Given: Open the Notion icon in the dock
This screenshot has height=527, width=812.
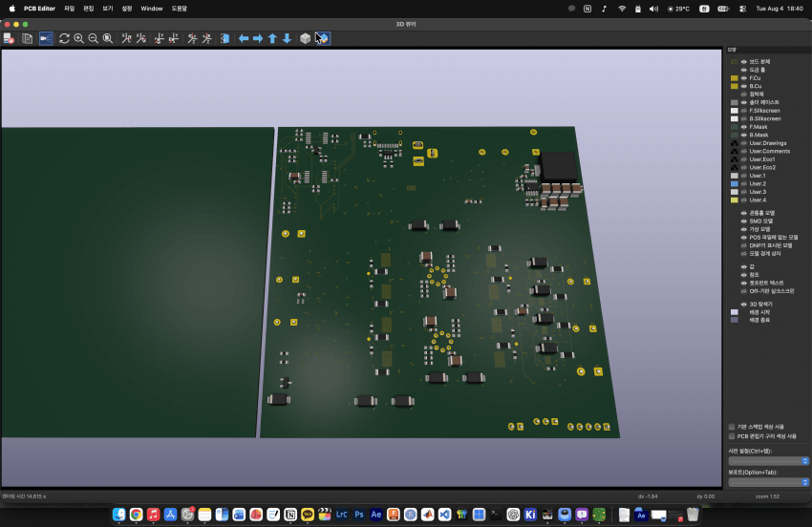Looking at the screenshot, I should [290, 514].
